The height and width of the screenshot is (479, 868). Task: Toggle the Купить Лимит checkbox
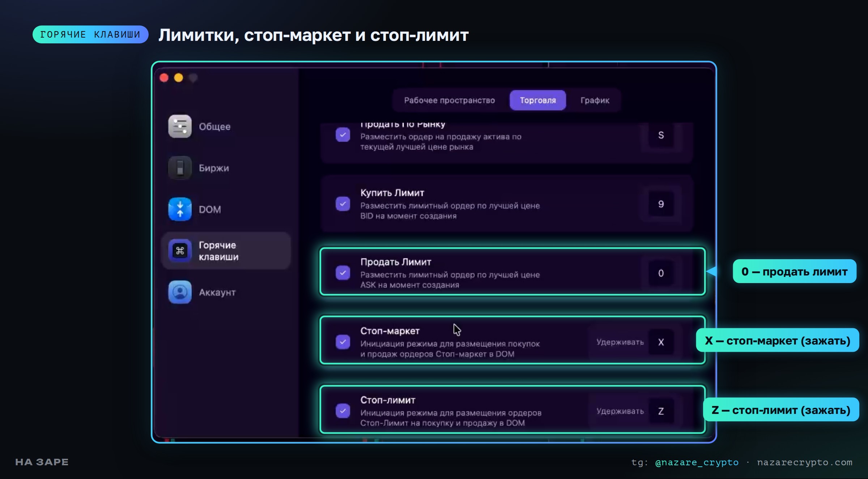(343, 204)
